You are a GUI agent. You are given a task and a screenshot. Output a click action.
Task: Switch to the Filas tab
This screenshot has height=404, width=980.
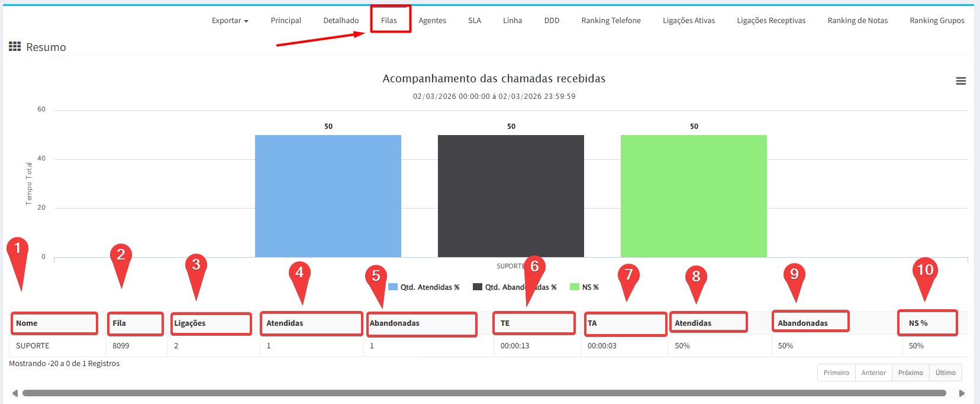[389, 21]
